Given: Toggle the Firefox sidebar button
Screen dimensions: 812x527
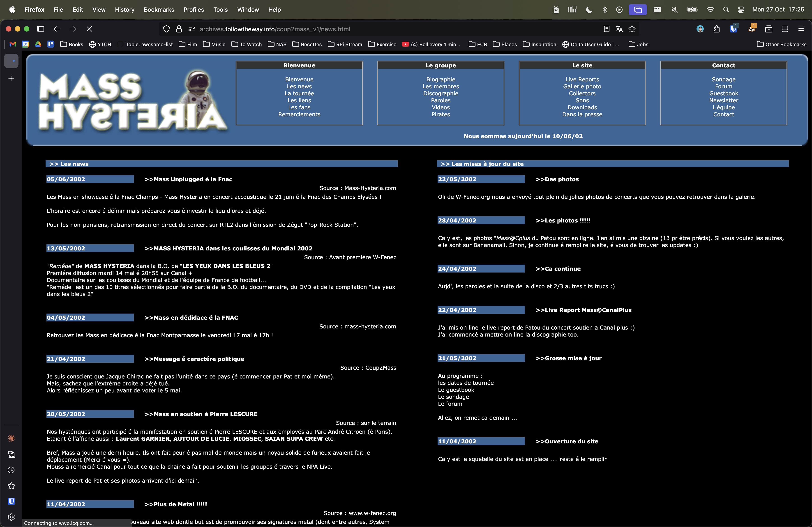Looking at the screenshot, I should click(41, 29).
